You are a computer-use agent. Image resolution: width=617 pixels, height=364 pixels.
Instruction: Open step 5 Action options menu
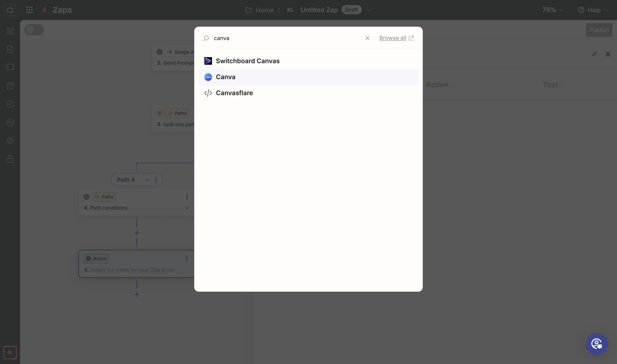(x=187, y=258)
